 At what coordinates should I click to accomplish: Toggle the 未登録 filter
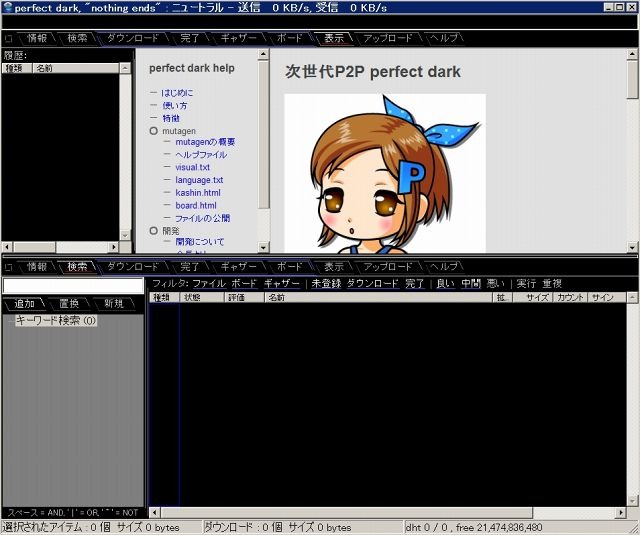(x=326, y=284)
